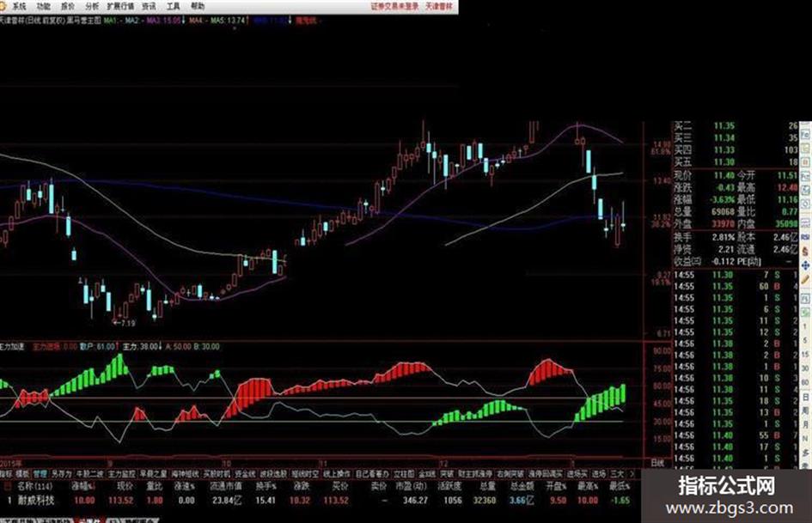812x523 pixels.
Task: Sort the list by 现价 column header
Action: click(125, 487)
